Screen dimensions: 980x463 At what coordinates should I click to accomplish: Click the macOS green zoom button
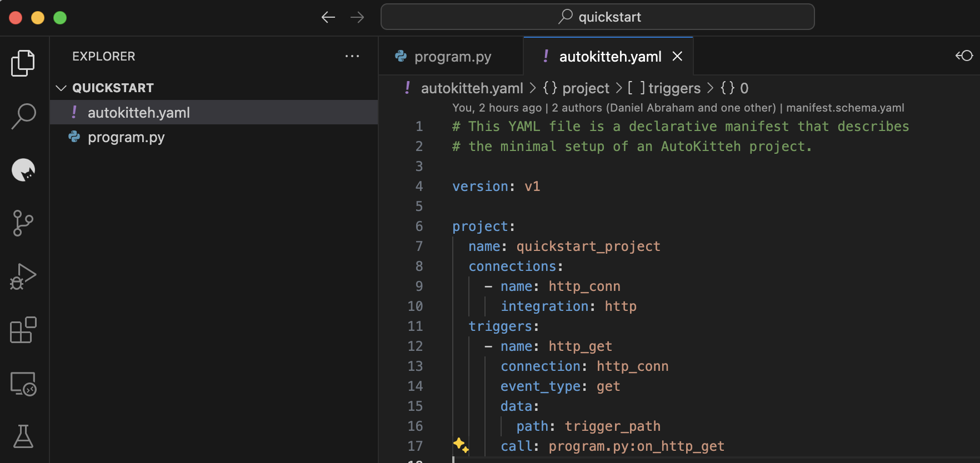(60, 18)
